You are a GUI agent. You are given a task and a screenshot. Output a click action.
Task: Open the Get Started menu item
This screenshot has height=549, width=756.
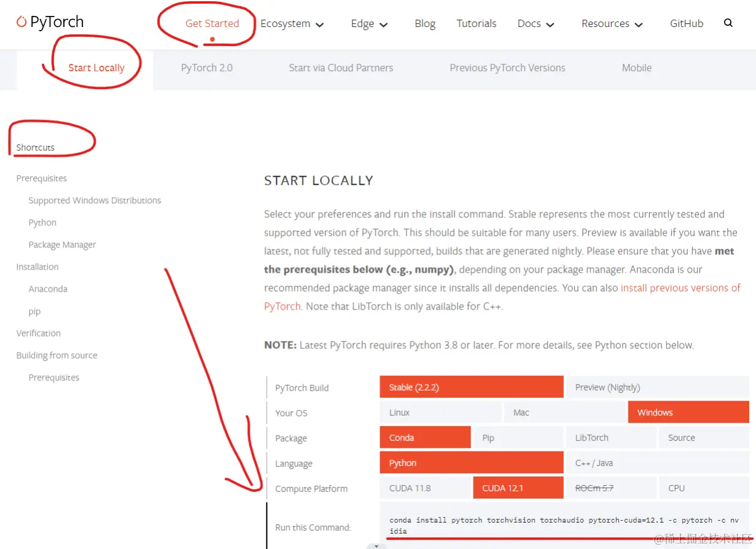(212, 23)
